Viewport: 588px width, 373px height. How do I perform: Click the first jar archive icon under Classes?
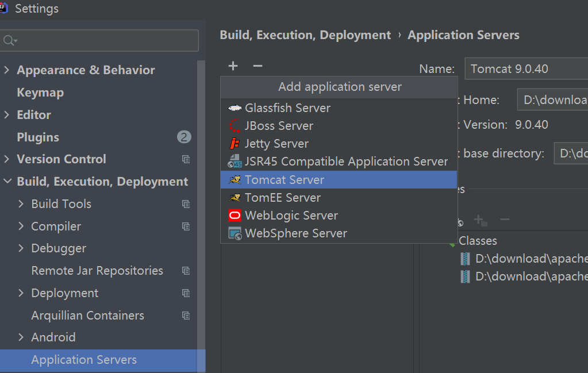coord(465,259)
